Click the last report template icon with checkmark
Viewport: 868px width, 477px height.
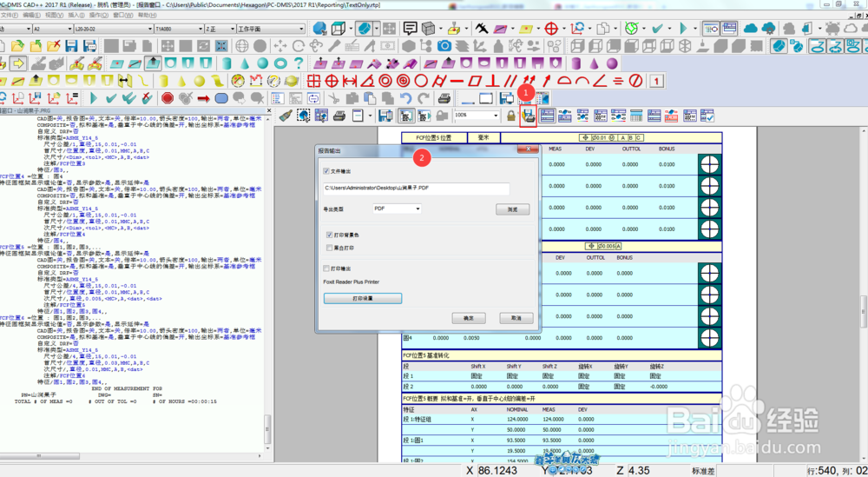(x=707, y=116)
